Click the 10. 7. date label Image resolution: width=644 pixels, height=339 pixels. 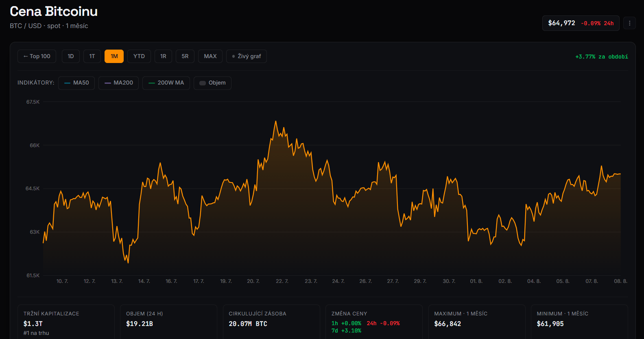pos(62,281)
